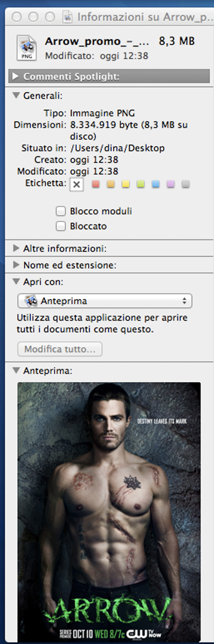
Task: Collapse the Apri con section
Action: pos(16,281)
